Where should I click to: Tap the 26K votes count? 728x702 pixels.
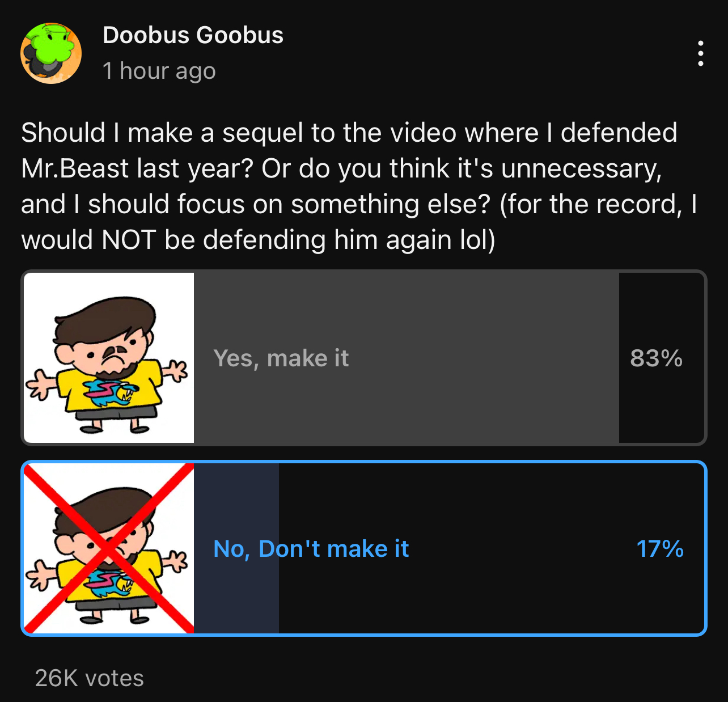90,678
